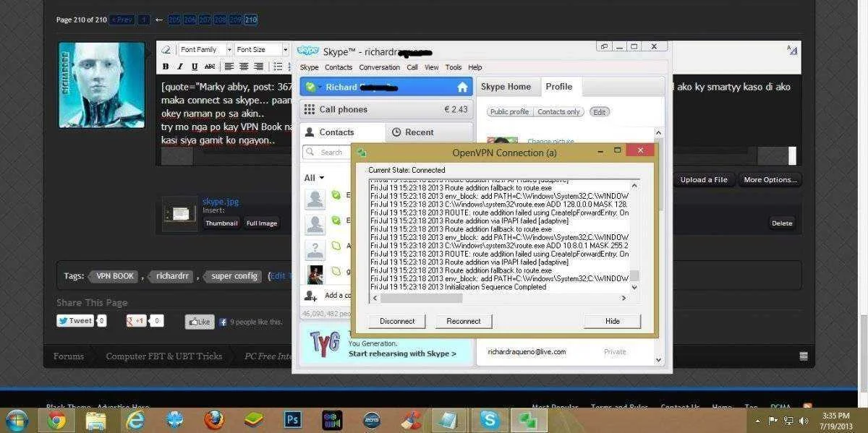
Task: Click the Remove Formatting eraser icon
Action: click(x=166, y=50)
